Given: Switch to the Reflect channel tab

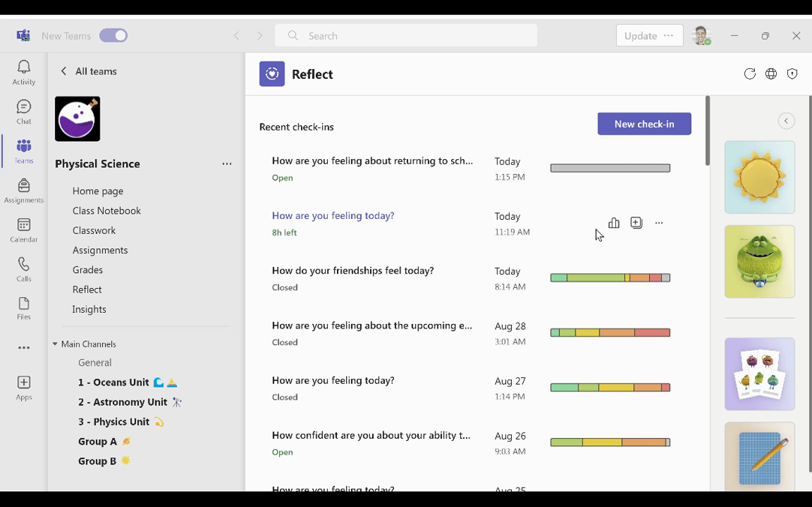Looking at the screenshot, I should click(x=86, y=289).
